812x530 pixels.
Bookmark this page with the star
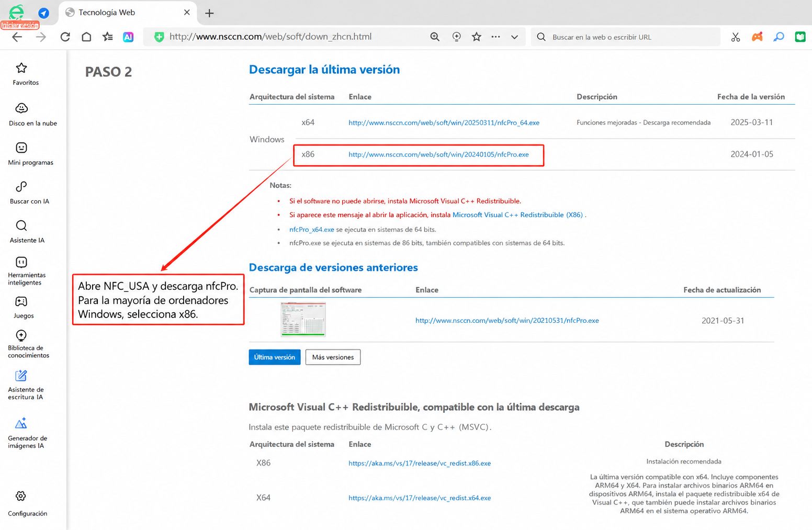point(477,37)
